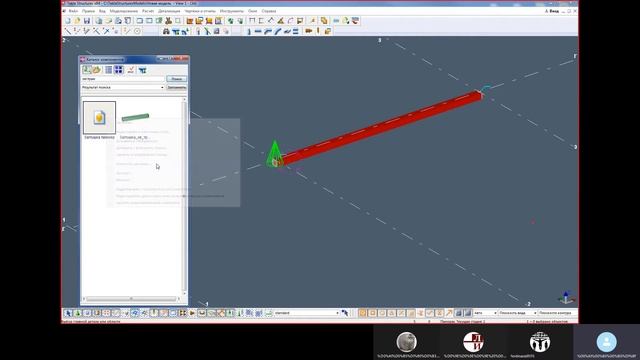Screen dimensions: 640x360
Task: Toggle the orange arrow snap switch
Action: click(x=449, y=313)
